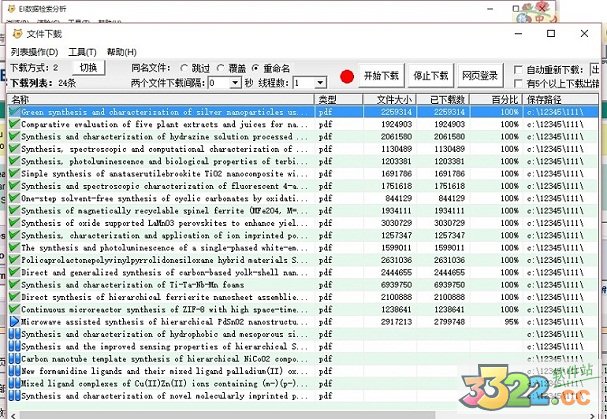The width and height of the screenshot is (607, 419).
Task: Click pause icon of improved sensing properties row
Action: [14, 346]
